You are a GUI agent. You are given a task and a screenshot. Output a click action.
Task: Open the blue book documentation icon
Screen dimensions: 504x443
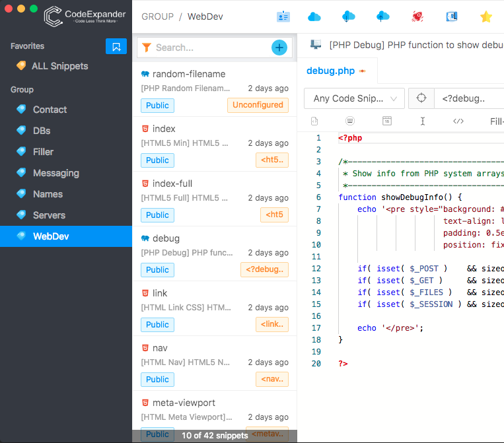point(452,17)
